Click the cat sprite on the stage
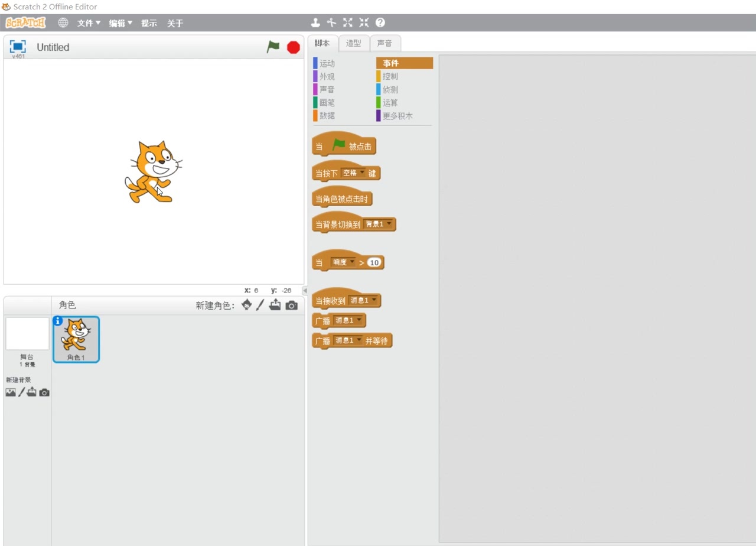756x546 pixels. click(152, 172)
